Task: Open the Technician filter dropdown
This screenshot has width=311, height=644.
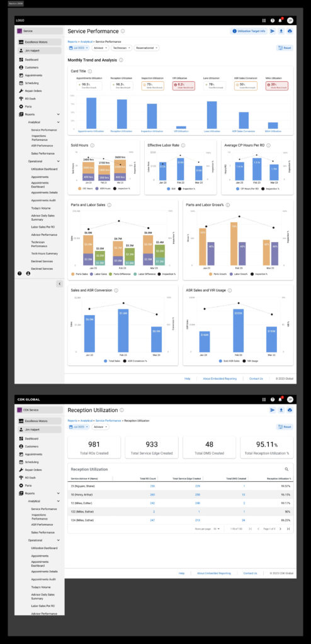Action: 122,48
